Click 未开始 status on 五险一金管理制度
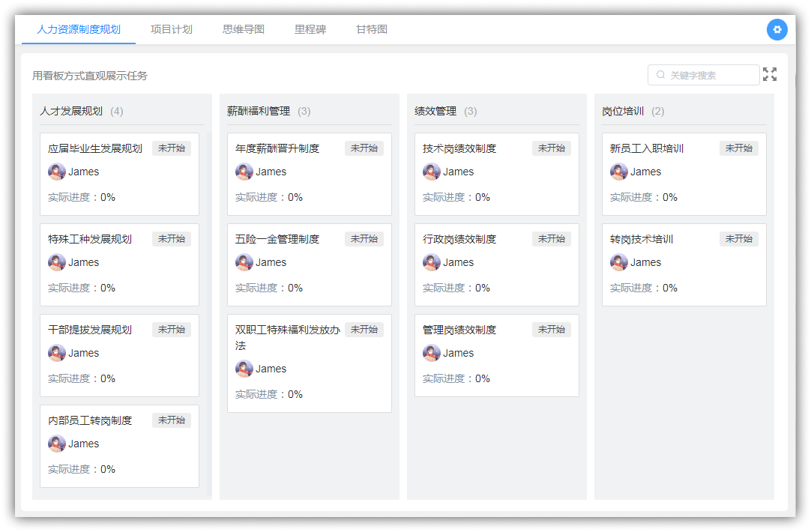 (x=364, y=239)
